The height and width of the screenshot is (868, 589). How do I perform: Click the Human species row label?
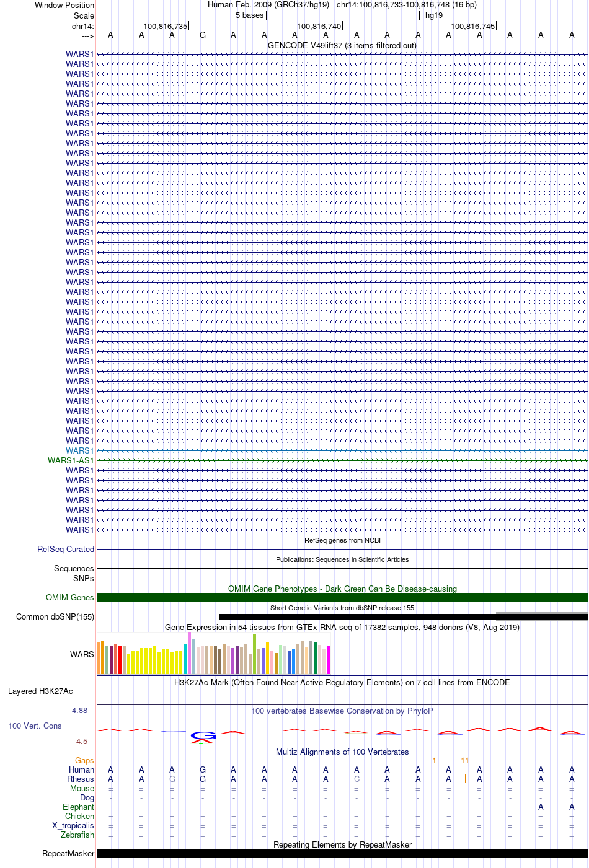(x=81, y=769)
